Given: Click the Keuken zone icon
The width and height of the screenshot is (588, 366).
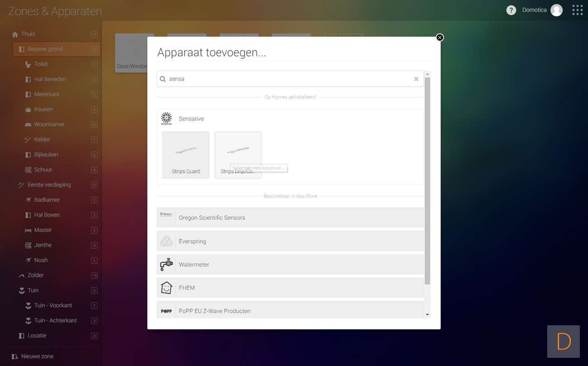Looking at the screenshot, I should pyautogui.click(x=28, y=110).
